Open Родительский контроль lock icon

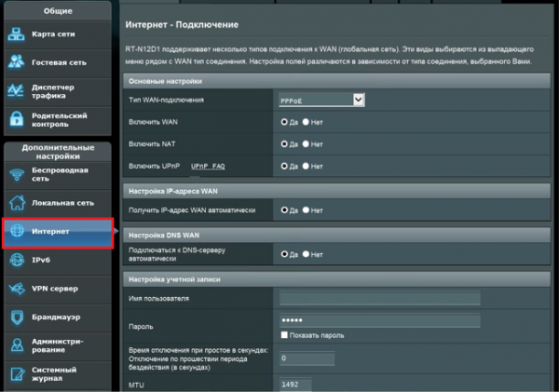(x=18, y=119)
